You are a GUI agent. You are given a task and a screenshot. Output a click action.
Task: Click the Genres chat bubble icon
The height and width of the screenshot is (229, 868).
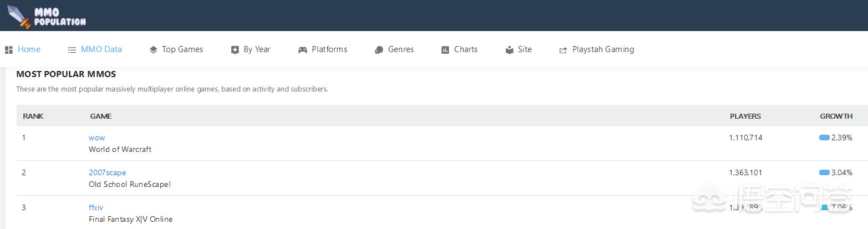[379, 50]
